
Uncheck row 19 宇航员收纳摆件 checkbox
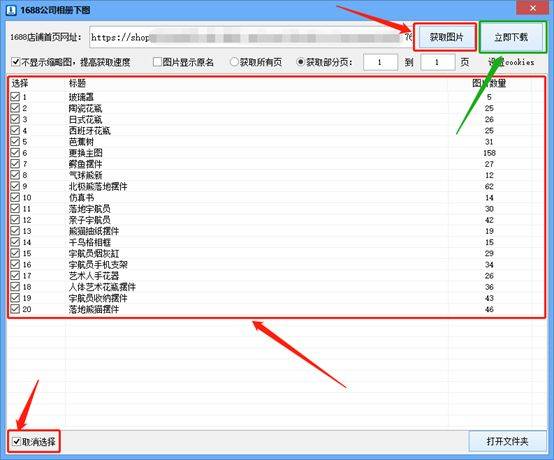(x=15, y=298)
